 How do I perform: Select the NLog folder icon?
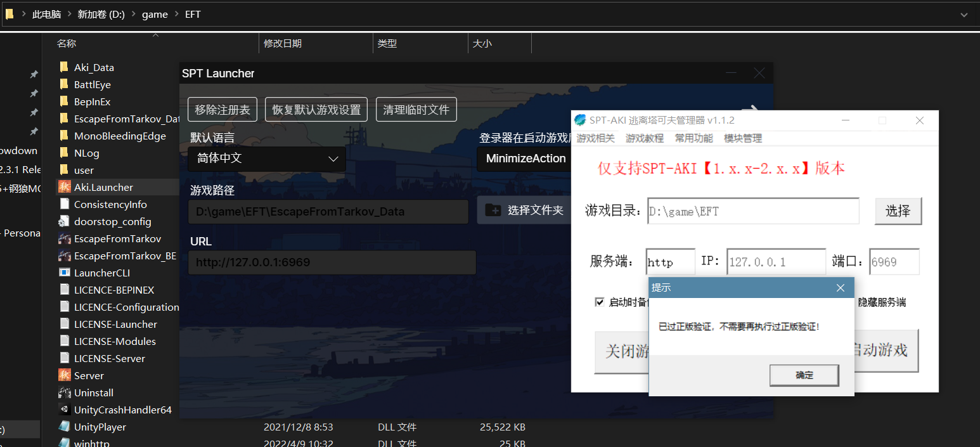point(63,153)
